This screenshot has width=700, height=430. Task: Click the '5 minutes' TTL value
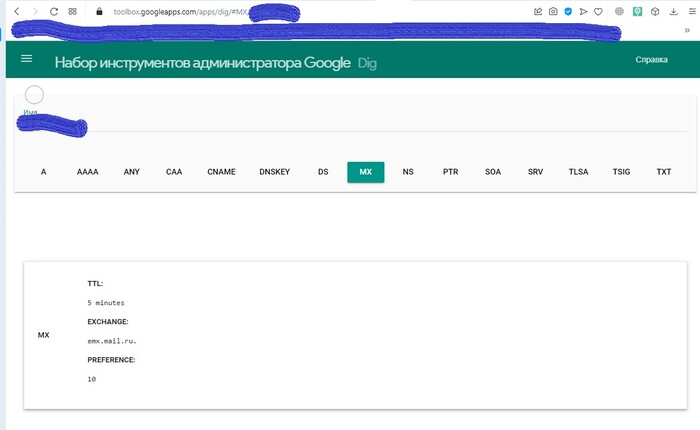[x=106, y=303]
